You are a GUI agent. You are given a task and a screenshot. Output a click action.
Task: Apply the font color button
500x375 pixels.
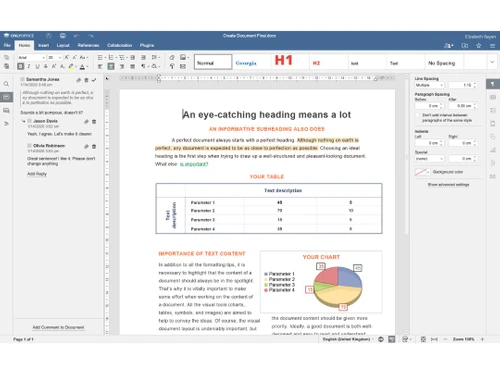pos(82,67)
